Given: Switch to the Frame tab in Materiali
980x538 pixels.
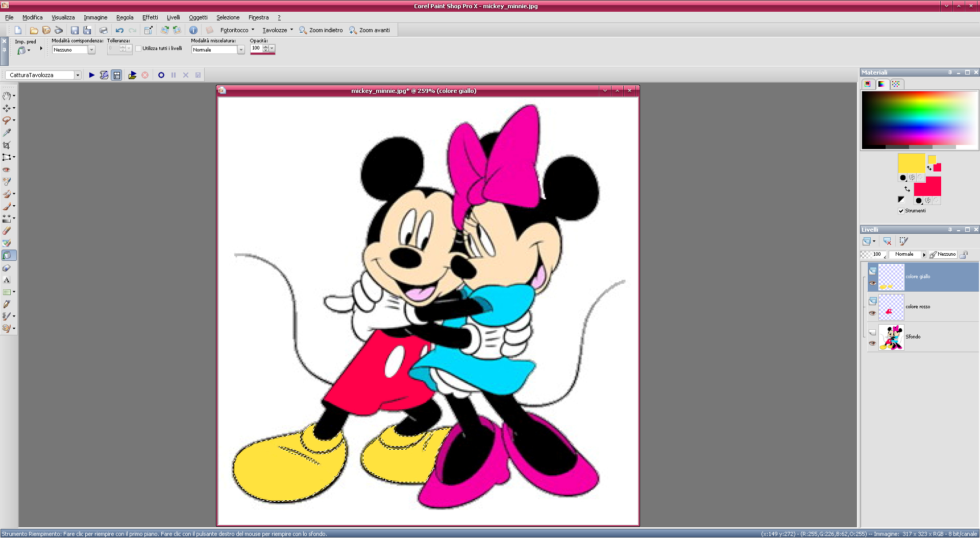Looking at the screenshot, I should (867, 84).
